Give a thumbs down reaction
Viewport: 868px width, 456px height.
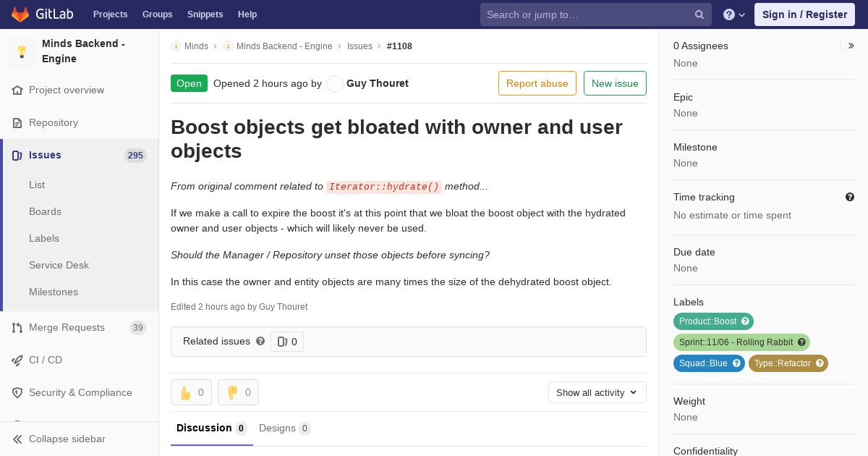tap(238, 392)
